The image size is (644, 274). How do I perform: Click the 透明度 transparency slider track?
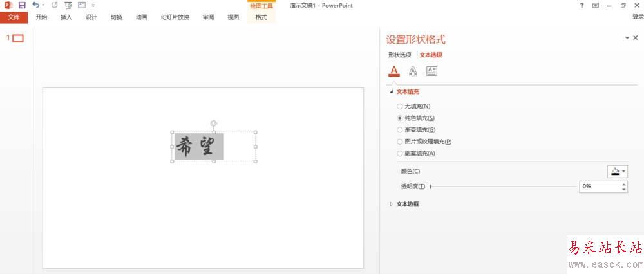503,187
